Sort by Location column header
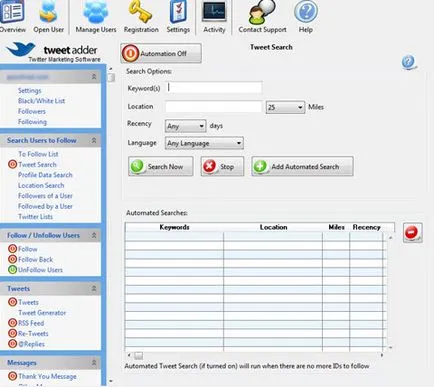The image size is (434, 387). coord(273,227)
